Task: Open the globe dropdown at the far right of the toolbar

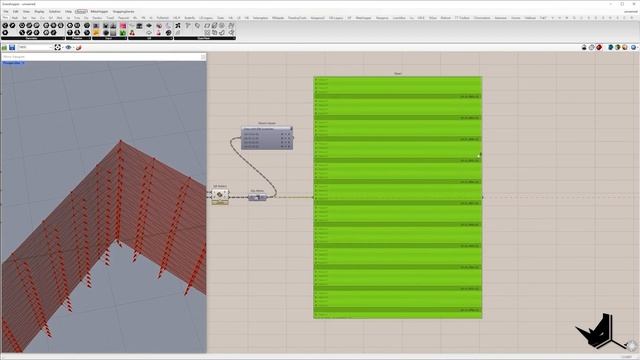Action: [634, 48]
